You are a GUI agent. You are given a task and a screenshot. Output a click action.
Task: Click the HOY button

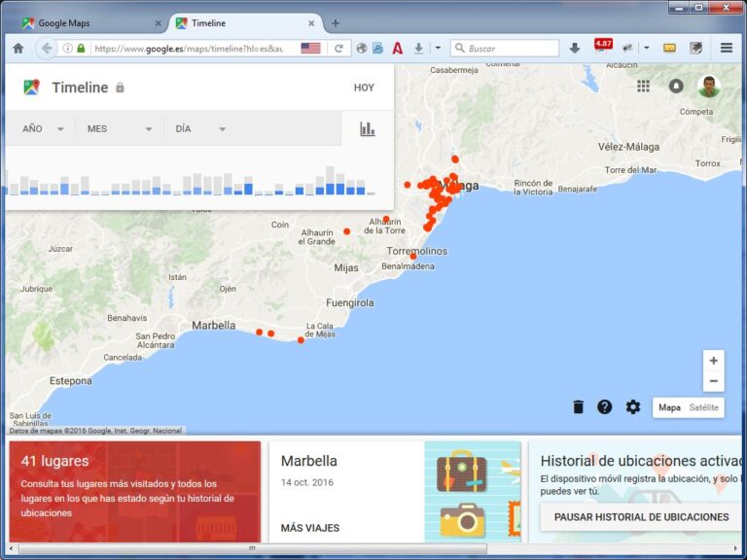pyautogui.click(x=364, y=87)
